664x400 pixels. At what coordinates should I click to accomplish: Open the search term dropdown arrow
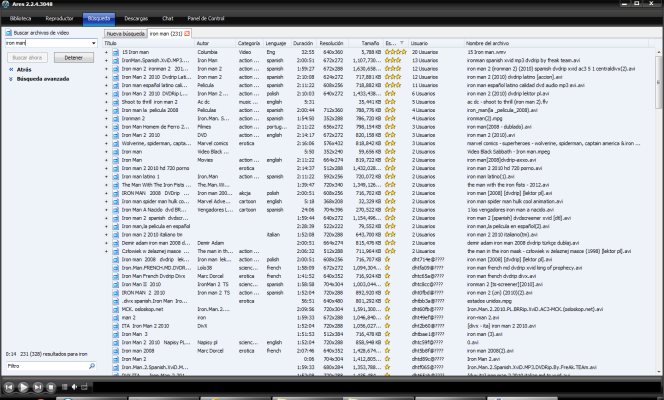point(94,43)
